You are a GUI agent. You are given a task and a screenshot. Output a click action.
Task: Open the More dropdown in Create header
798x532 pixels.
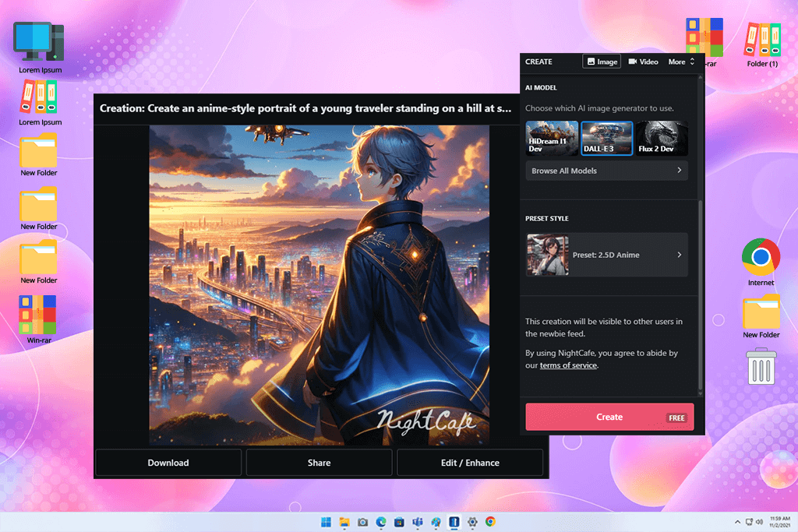coord(681,62)
